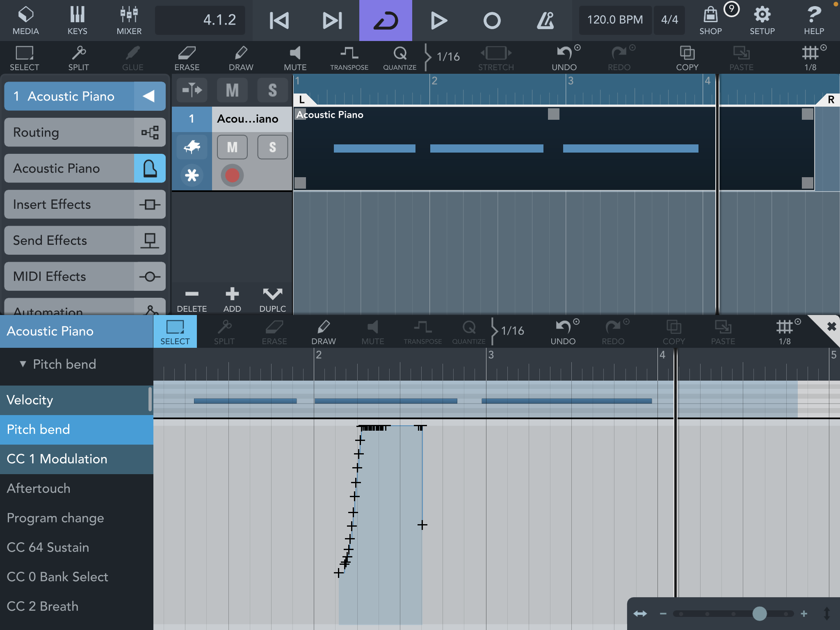The width and height of the screenshot is (840, 630).
Task: Click the track freeze asterisk icon
Action: [192, 176]
